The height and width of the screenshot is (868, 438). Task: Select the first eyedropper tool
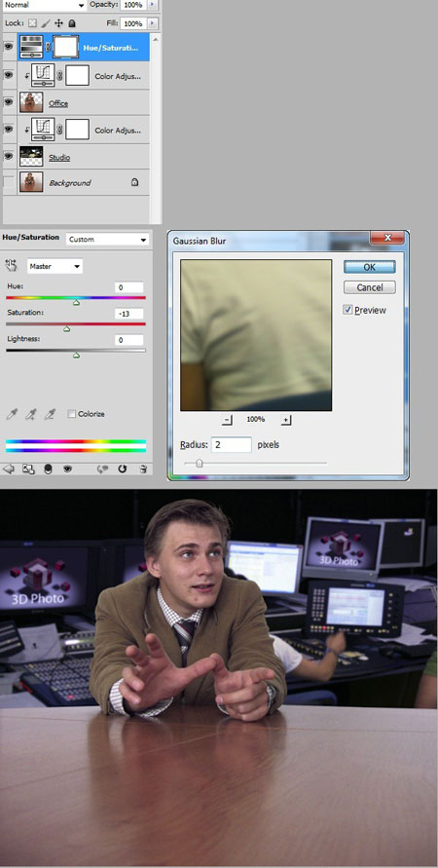(12, 414)
